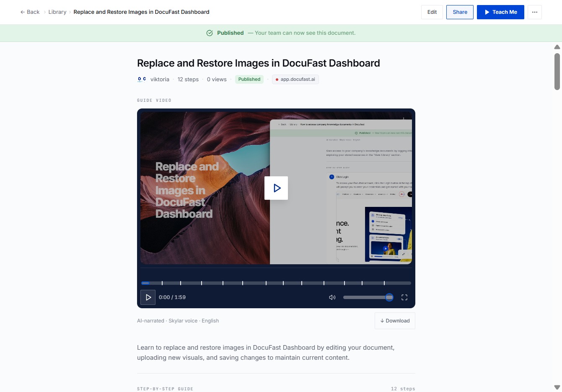Click the Edit button

tap(432, 12)
